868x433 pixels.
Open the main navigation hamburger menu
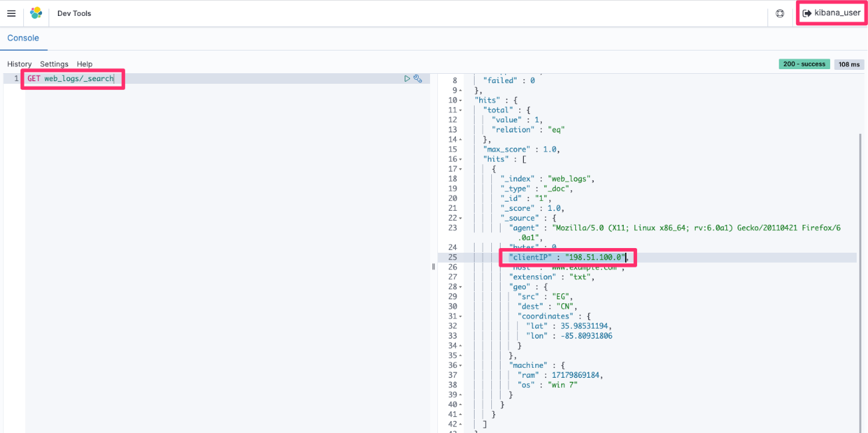click(x=11, y=13)
